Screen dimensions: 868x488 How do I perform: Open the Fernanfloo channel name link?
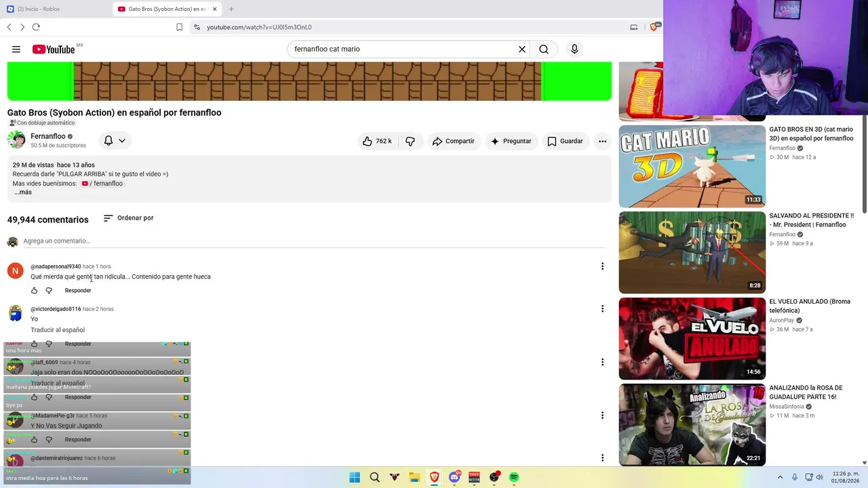coord(48,136)
